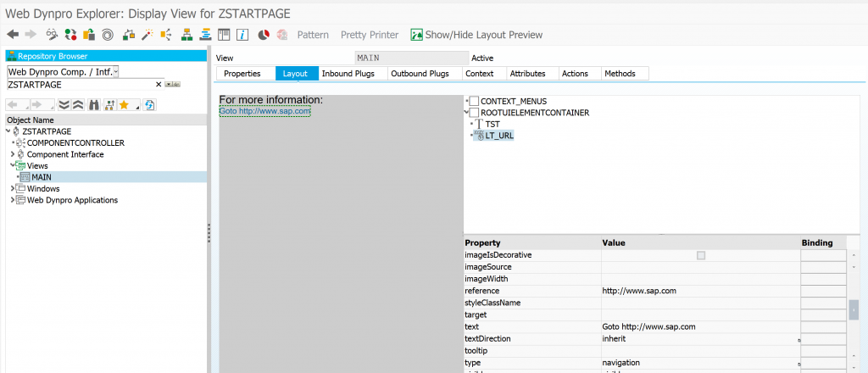868x373 pixels.
Task: Click the binoculars Find icon
Action: pyautogui.click(x=93, y=104)
